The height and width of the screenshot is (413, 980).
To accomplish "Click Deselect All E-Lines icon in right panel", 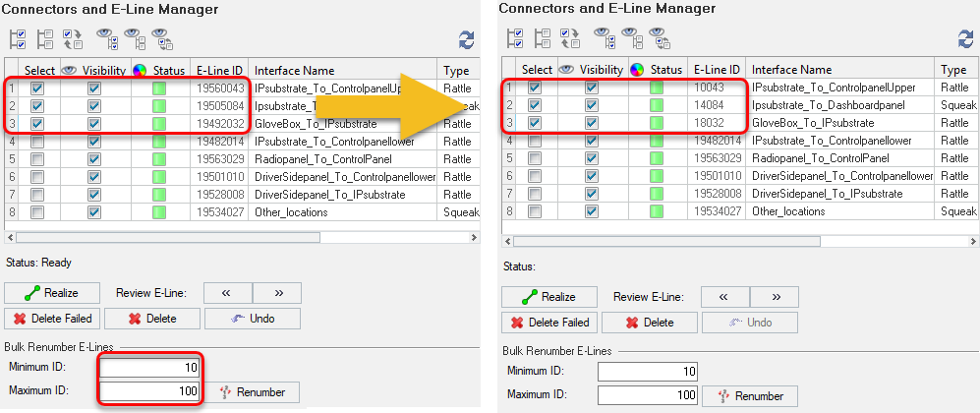I will point(543,37).
